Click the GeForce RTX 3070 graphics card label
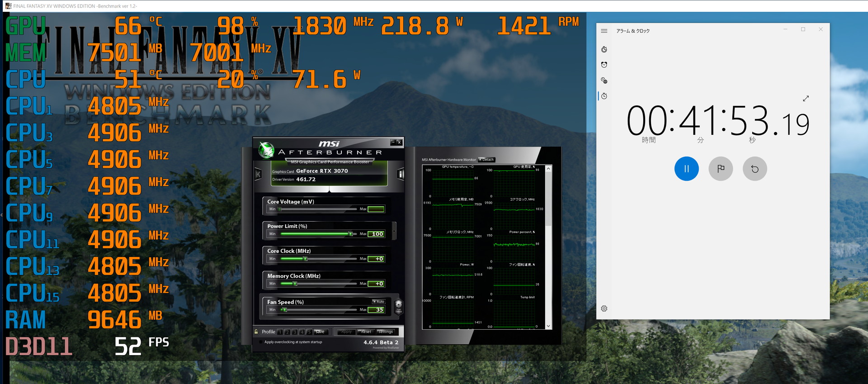This screenshot has height=384, width=868. click(322, 171)
